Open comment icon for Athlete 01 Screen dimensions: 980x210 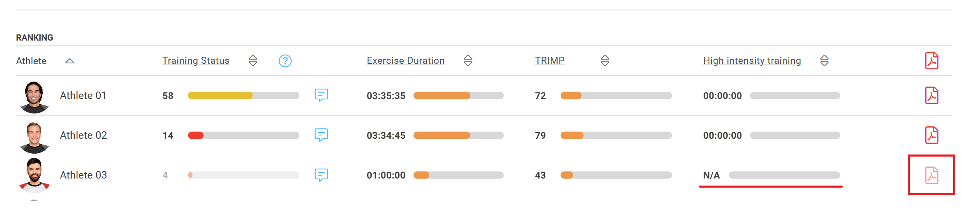click(321, 95)
